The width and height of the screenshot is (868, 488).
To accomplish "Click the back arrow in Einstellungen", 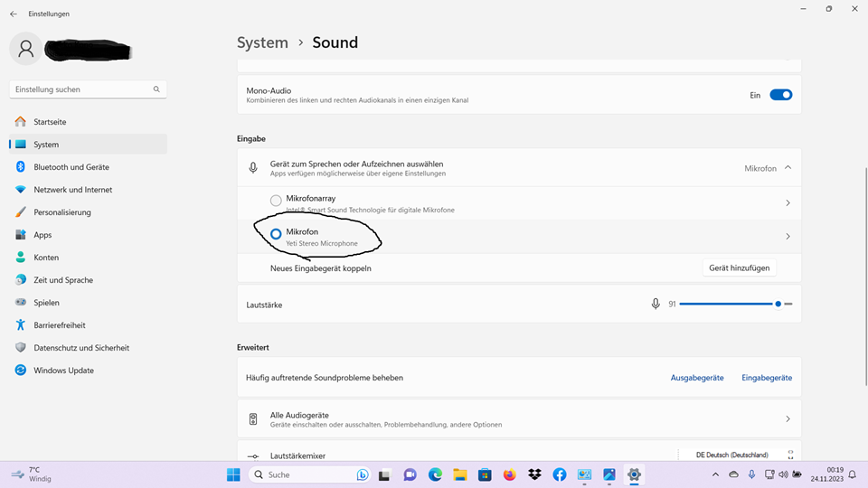I will [14, 14].
